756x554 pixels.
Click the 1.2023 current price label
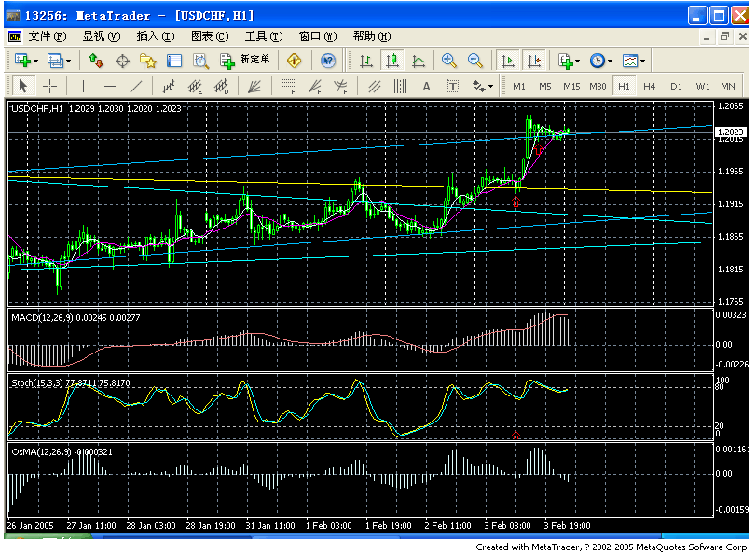coord(729,132)
